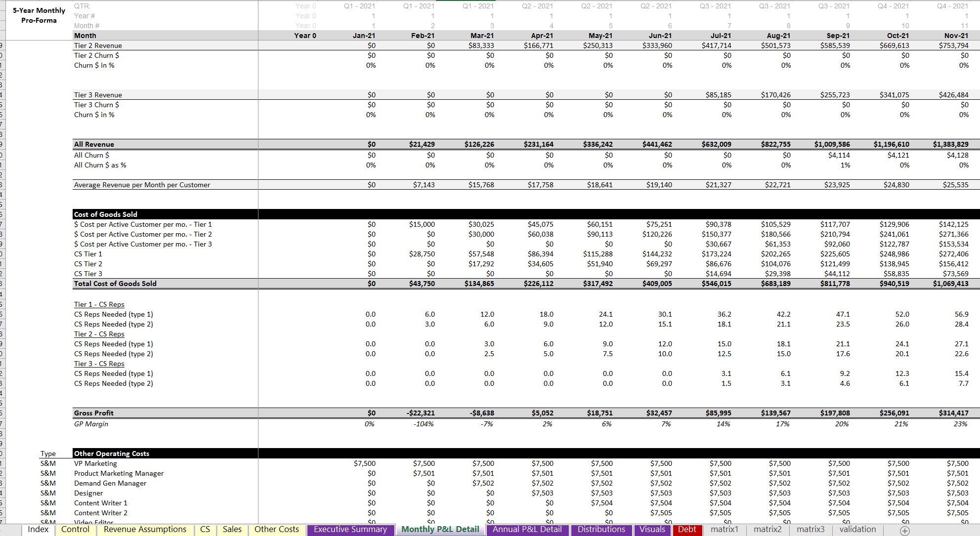Select the CS Tier 1 cost label
The height and width of the screenshot is (536, 980).
(x=88, y=254)
